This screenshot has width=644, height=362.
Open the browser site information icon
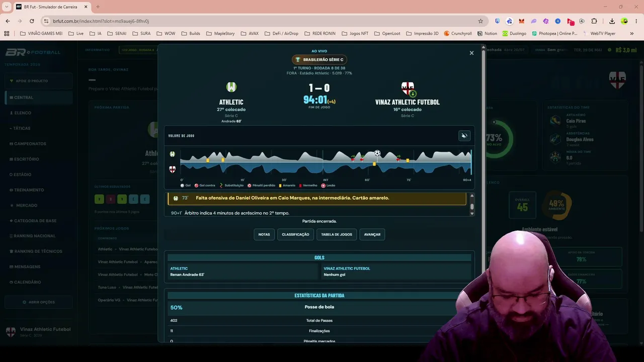tap(46, 21)
